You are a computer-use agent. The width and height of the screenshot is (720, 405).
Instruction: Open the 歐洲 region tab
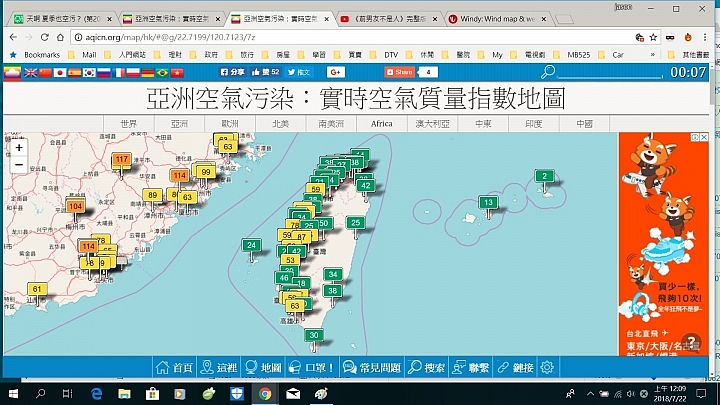coord(230,124)
